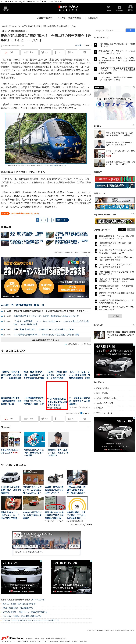Open the hamburger メディア menu
The width and height of the screenshot is (136, 644).
5,8
